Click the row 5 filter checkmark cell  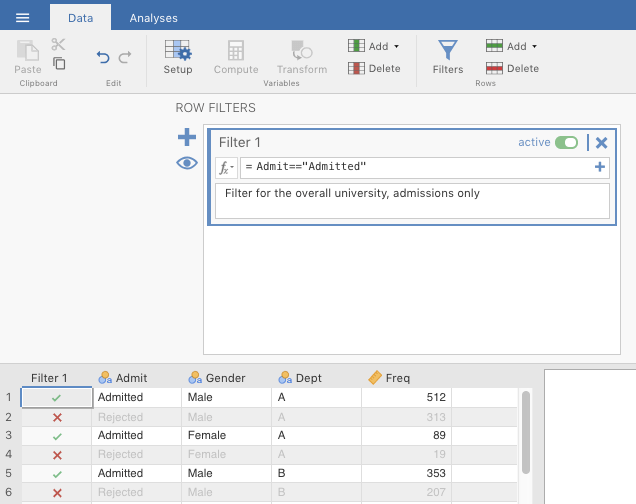[x=57, y=474]
